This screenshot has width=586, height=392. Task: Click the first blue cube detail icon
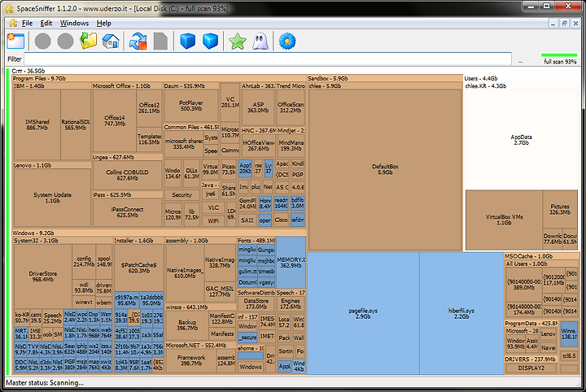188,41
